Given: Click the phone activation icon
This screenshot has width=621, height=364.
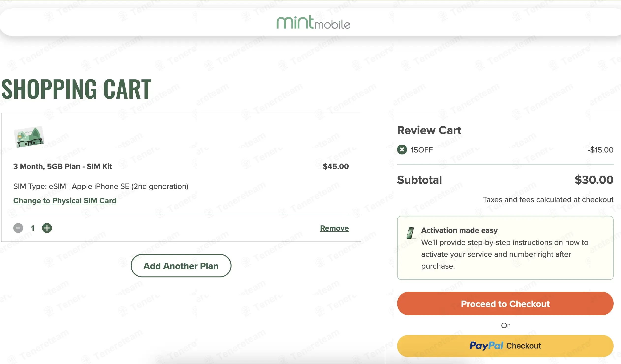Looking at the screenshot, I should coord(411,233).
